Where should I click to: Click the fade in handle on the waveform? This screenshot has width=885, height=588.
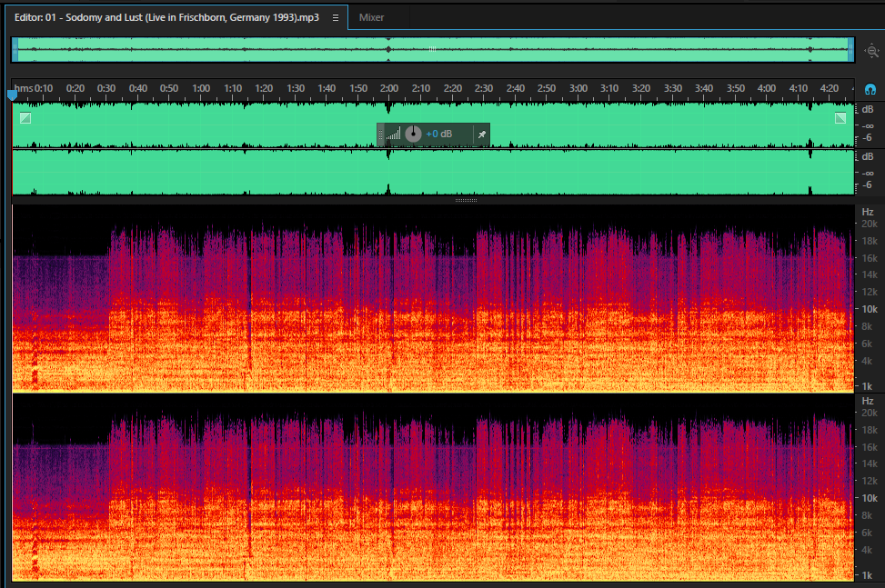tap(25, 118)
